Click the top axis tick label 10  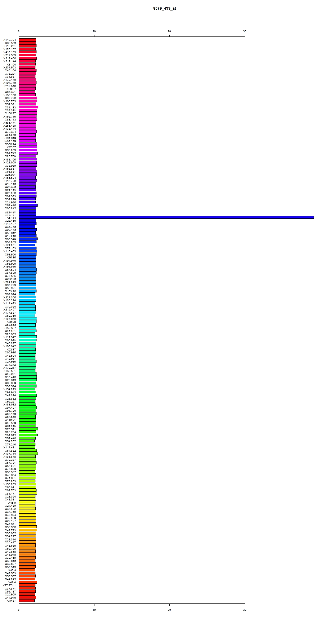tap(94, 31)
